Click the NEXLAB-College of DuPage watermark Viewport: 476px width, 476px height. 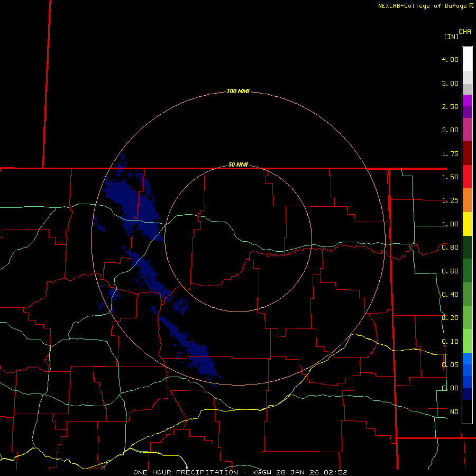coord(425,6)
